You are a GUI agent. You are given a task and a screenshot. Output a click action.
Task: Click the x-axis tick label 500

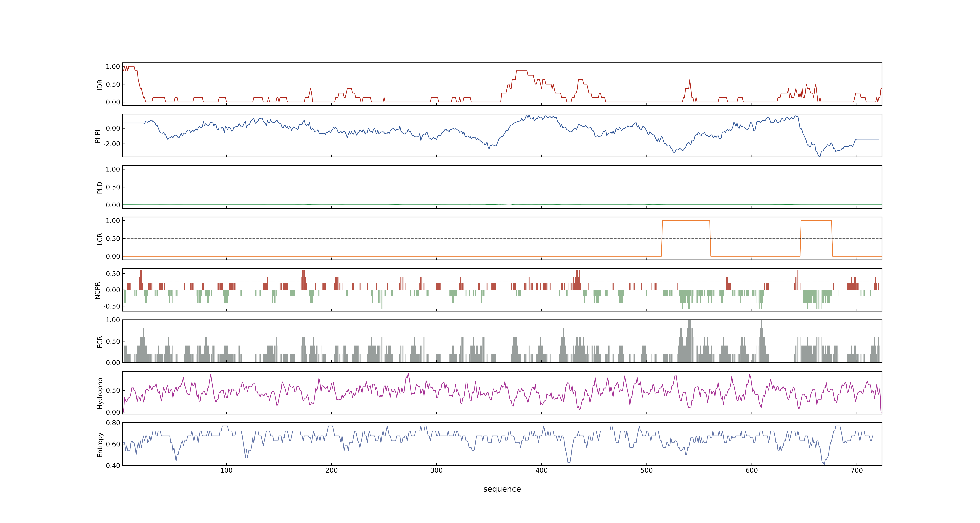[x=646, y=470]
